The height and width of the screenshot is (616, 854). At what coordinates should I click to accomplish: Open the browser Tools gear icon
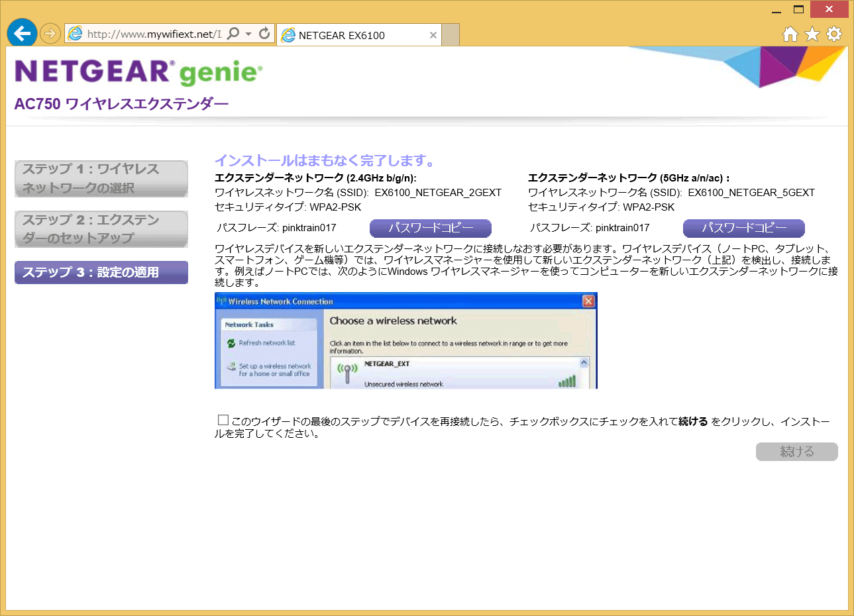tap(834, 34)
